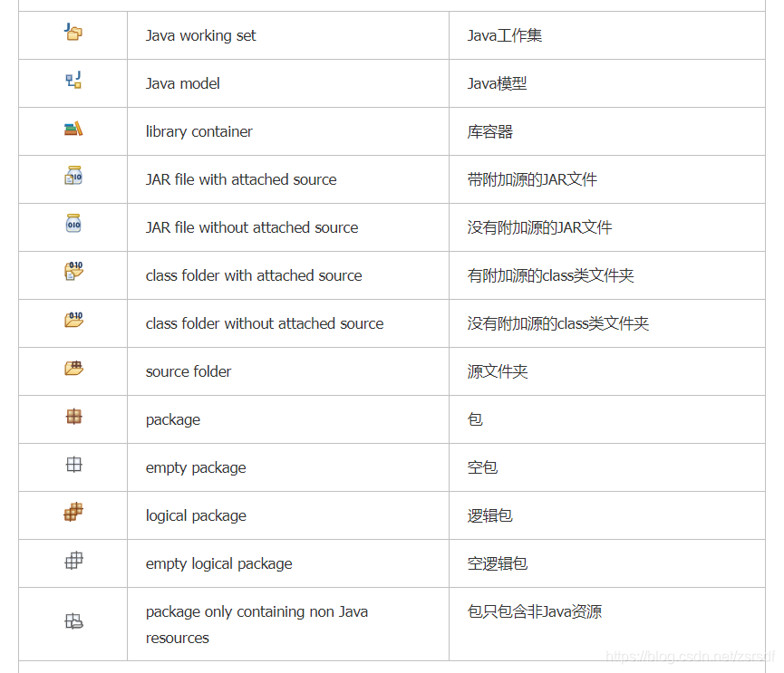Select the text 'library container'

click(x=199, y=131)
